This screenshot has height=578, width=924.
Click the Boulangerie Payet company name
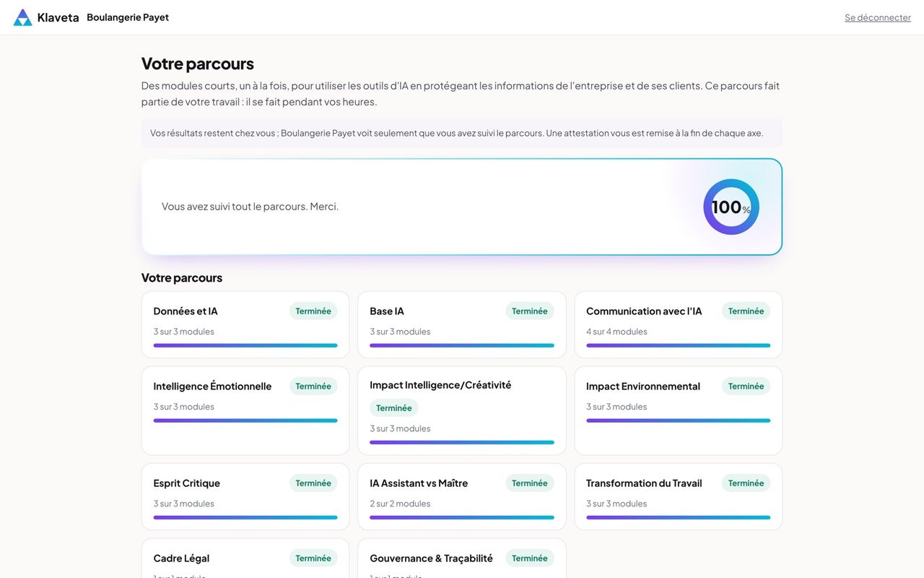128,17
